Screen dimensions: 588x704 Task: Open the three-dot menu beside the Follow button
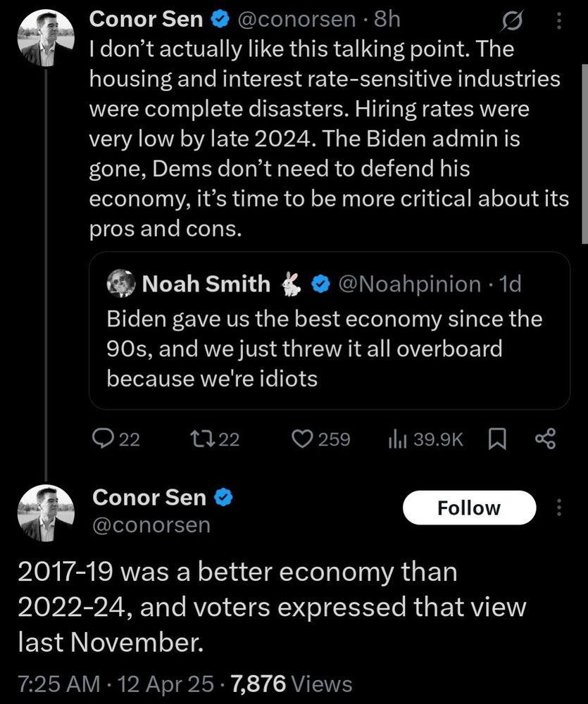point(559,508)
